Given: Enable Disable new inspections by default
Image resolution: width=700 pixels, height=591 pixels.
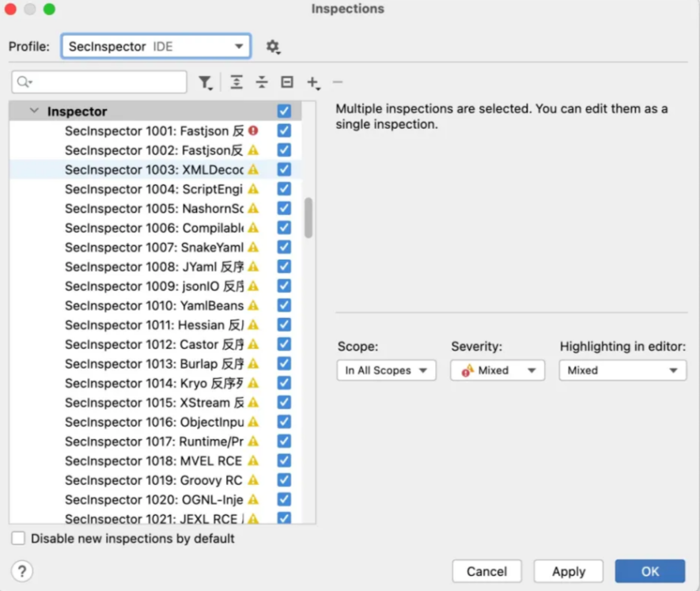Looking at the screenshot, I should point(18,538).
